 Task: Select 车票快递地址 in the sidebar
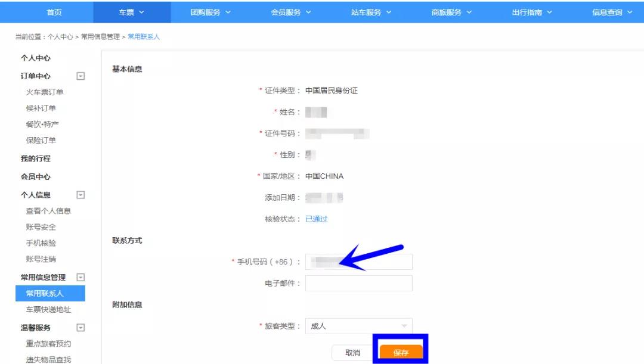pyautogui.click(x=48, y=310)
